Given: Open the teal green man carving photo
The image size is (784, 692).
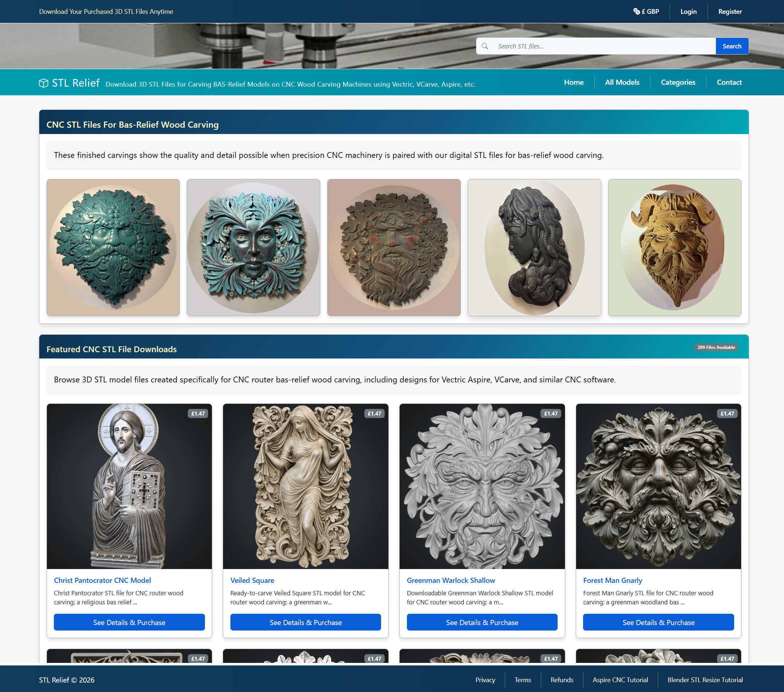Looking at the screenshot, I should point(113,248).
